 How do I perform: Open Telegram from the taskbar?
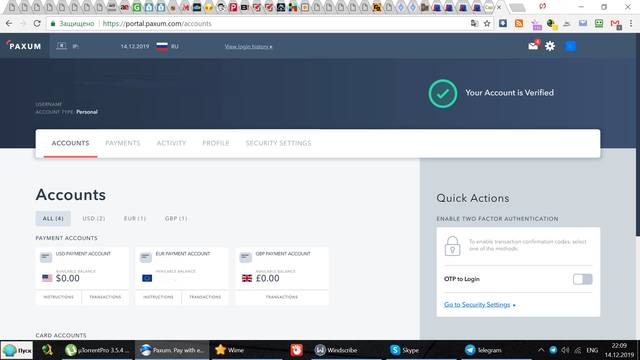pos(484,350)
